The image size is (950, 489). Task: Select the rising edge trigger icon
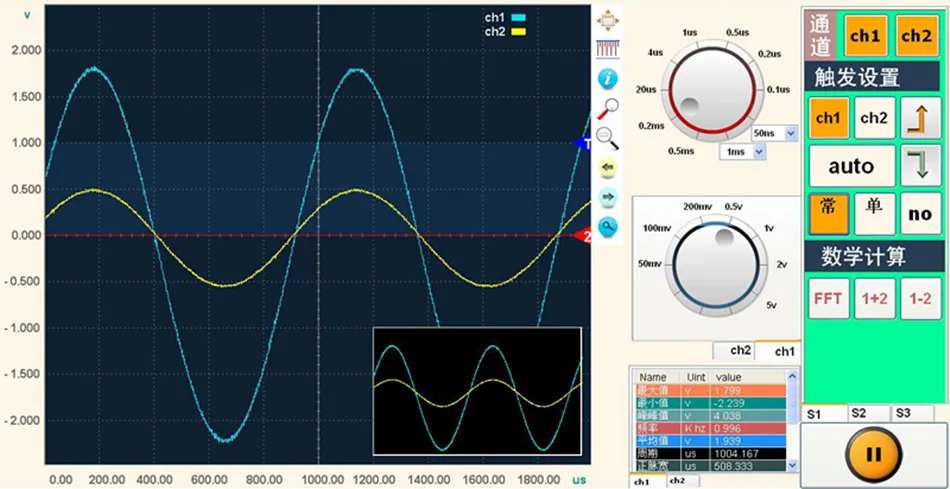(x=920, y=118)
